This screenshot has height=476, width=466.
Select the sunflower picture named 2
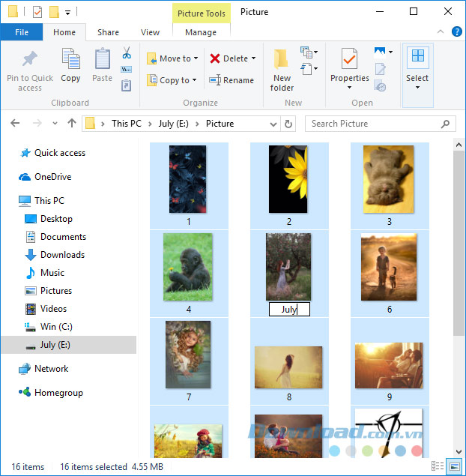(x=288, y=179)
